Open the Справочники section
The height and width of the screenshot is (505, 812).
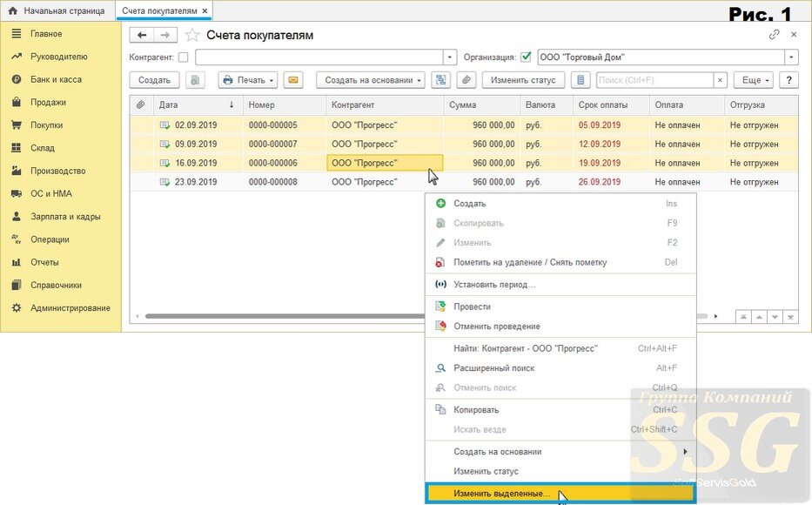[56, 285]
